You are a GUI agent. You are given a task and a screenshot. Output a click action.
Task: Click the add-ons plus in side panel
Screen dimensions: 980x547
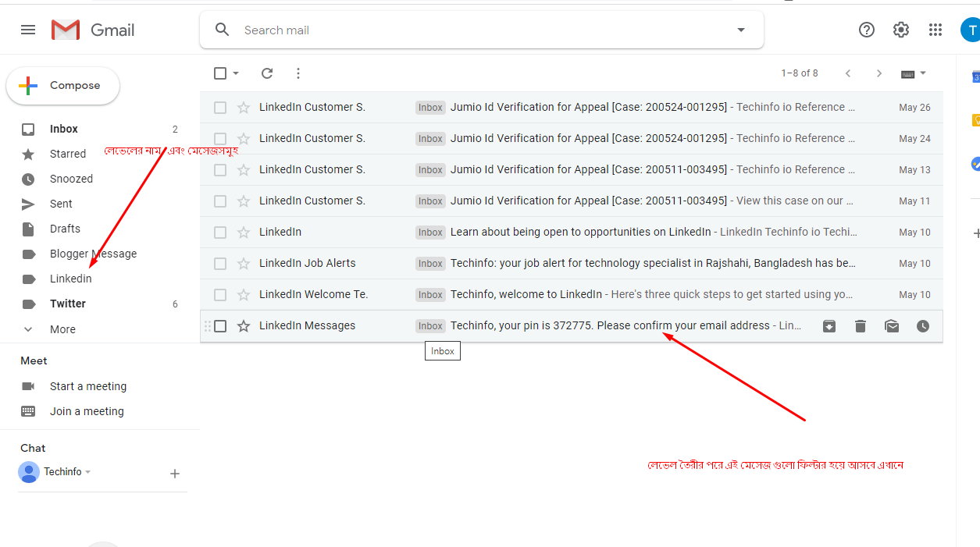pyautogui.click(x=976, y=233)
